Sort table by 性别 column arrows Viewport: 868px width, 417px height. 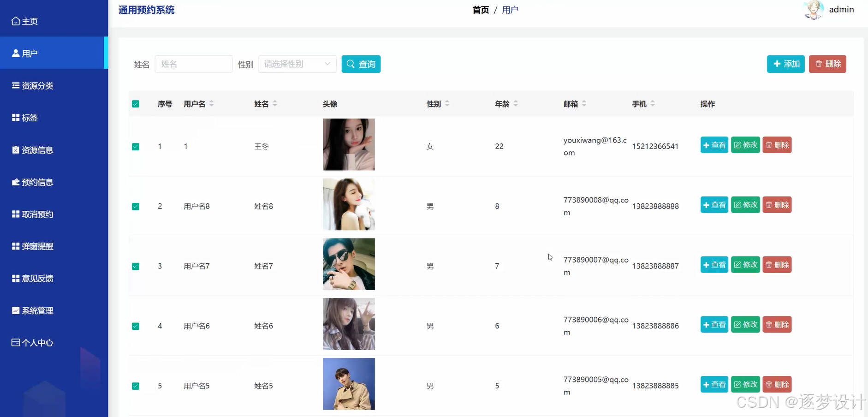pos(447,104)
